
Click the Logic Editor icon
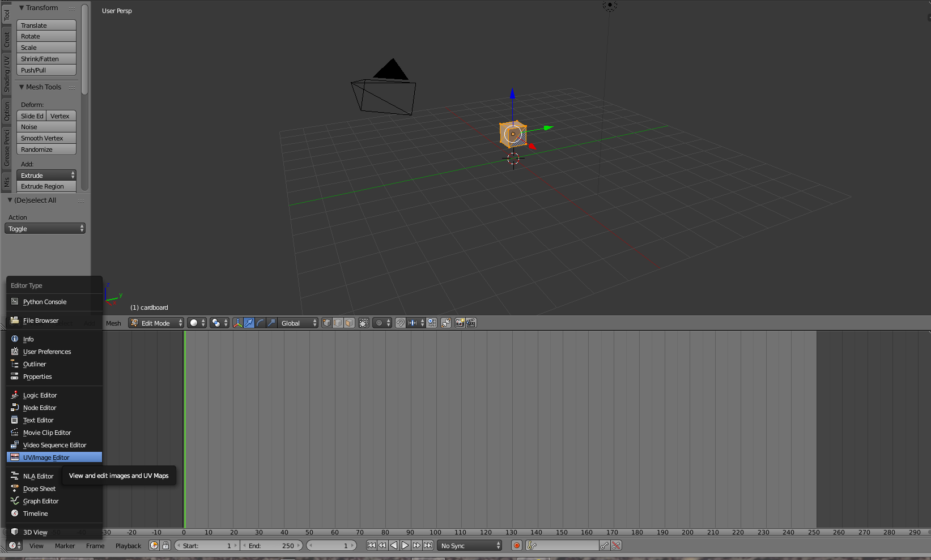[x=15, y=395]
